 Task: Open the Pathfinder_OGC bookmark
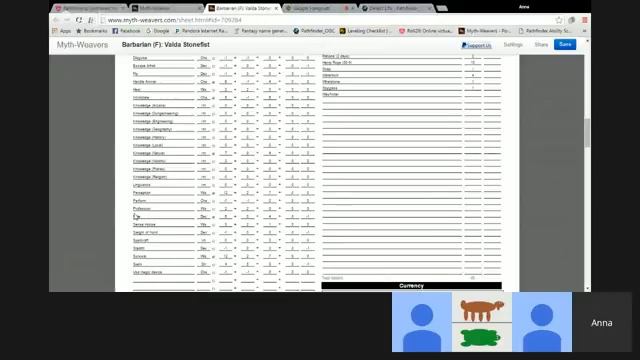[x=314, y=31]
